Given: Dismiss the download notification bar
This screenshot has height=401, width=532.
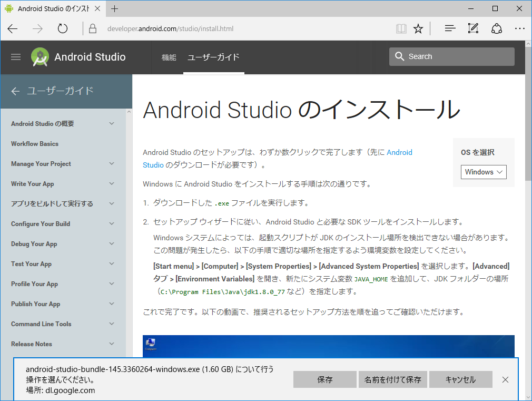Looking at the screenshot, I should [x=505, y=379].
